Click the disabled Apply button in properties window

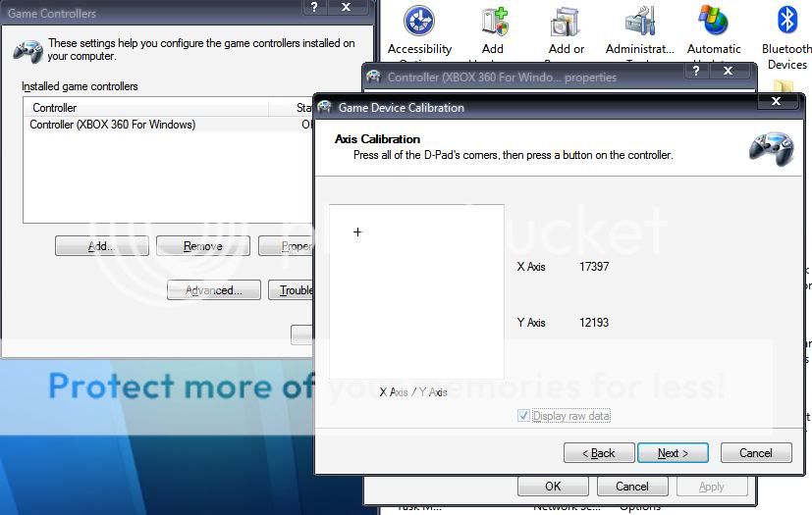[x=712, y=486]
